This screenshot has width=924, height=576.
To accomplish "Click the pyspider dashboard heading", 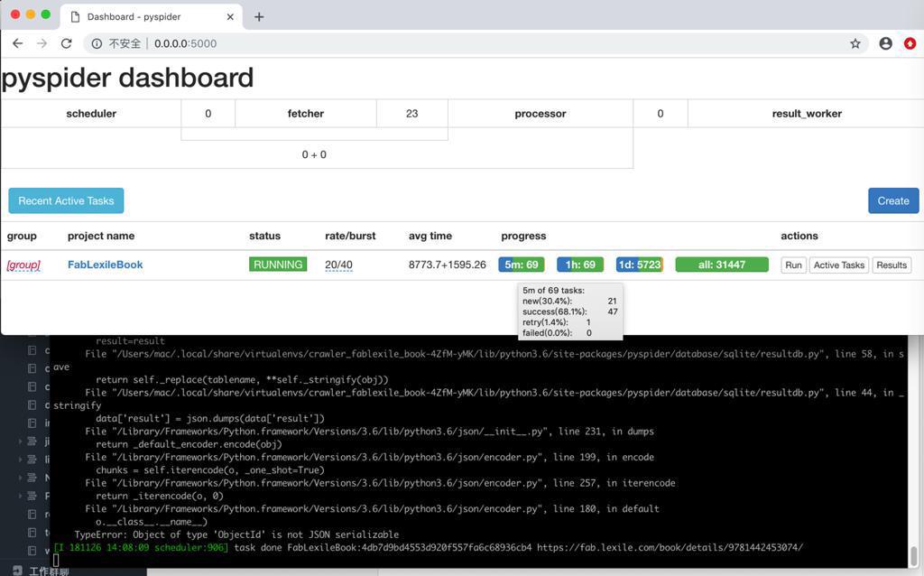I will tap(127, 78).
